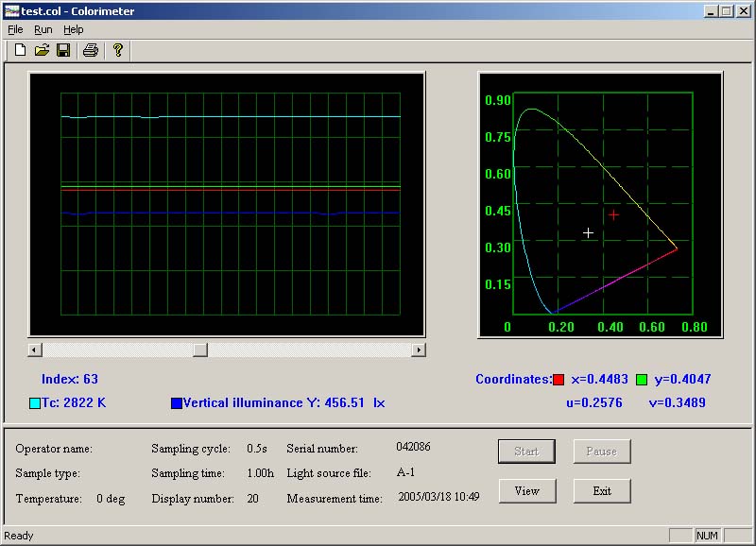
Task: Click the Open file folder icon
Action: pyautogui.click(x=42, y=50)
